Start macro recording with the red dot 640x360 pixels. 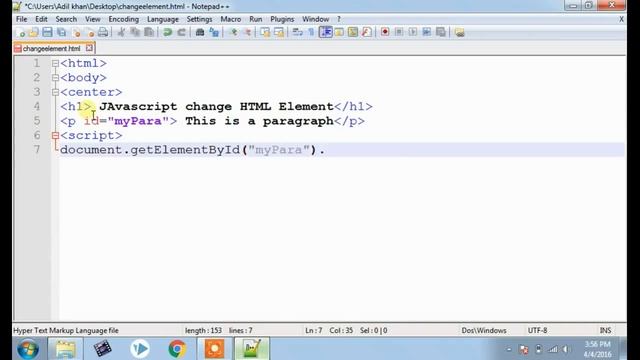(385, 32)
